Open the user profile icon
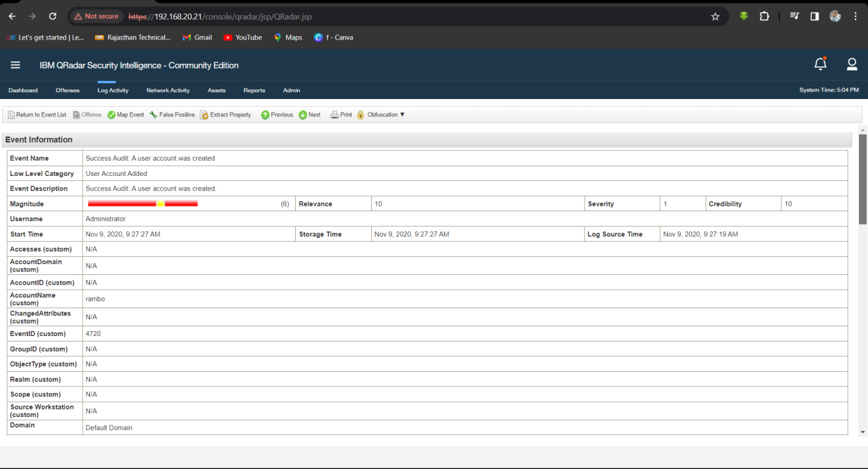 (852, 64)
